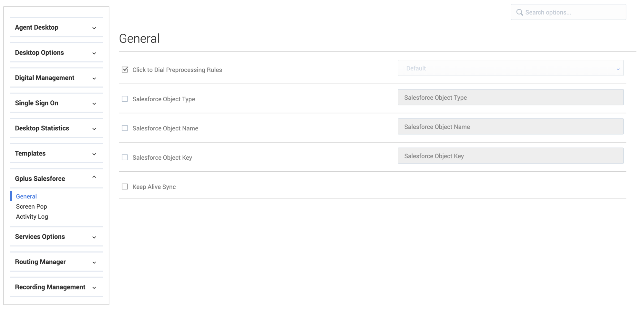
Task: Open the Default preprocessing rules dropdown
Action: pos(510,68)
